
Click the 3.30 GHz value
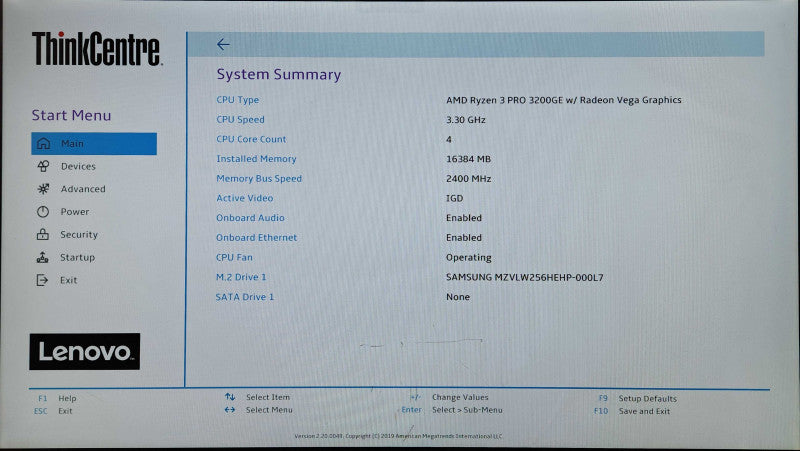pos(466,120)
